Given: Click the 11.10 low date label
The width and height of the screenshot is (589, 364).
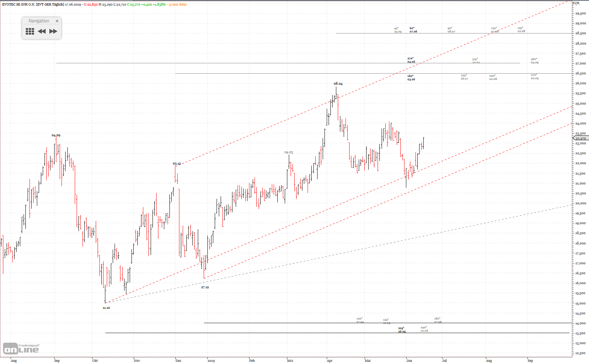Looking at the screenshot, I should (106, 308).
